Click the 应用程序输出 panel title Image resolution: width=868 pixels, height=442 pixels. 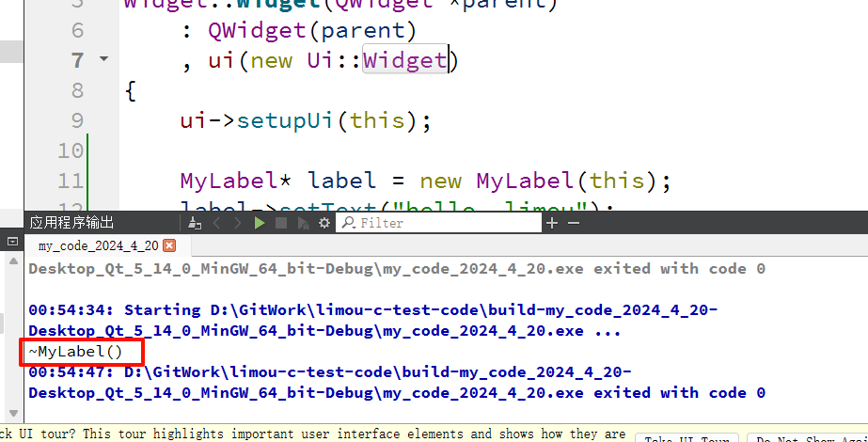pos(71,223)
